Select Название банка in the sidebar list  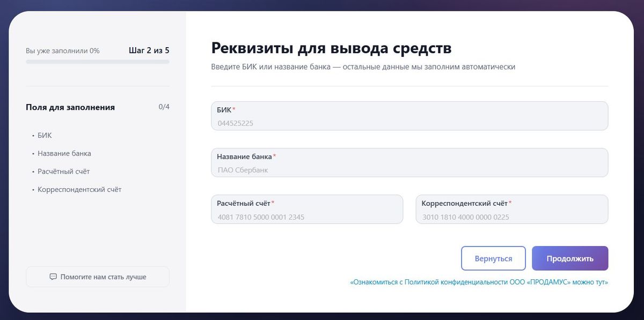64,153
